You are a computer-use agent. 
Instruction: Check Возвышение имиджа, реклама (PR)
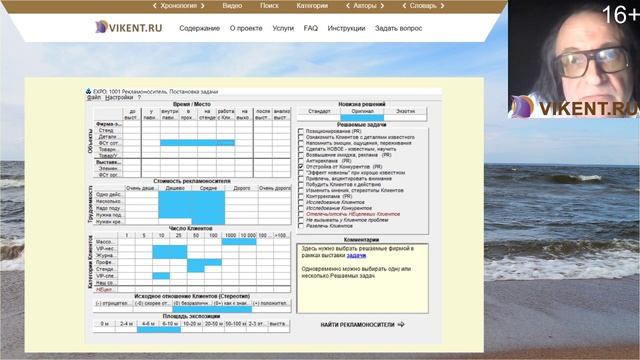coord(301,155)
